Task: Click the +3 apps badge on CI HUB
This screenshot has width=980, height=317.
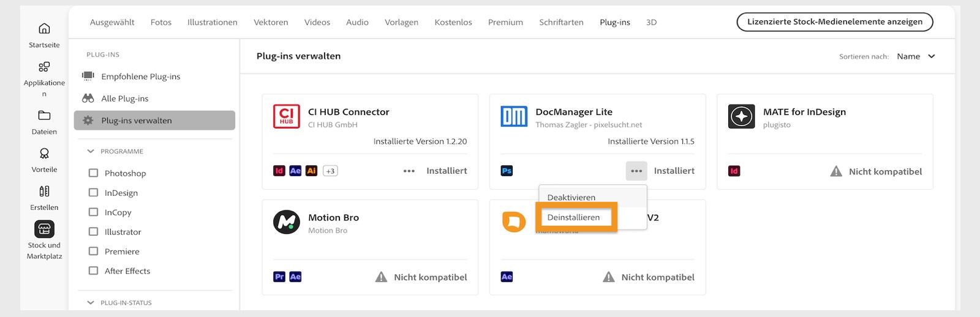Action: point(330,171)
